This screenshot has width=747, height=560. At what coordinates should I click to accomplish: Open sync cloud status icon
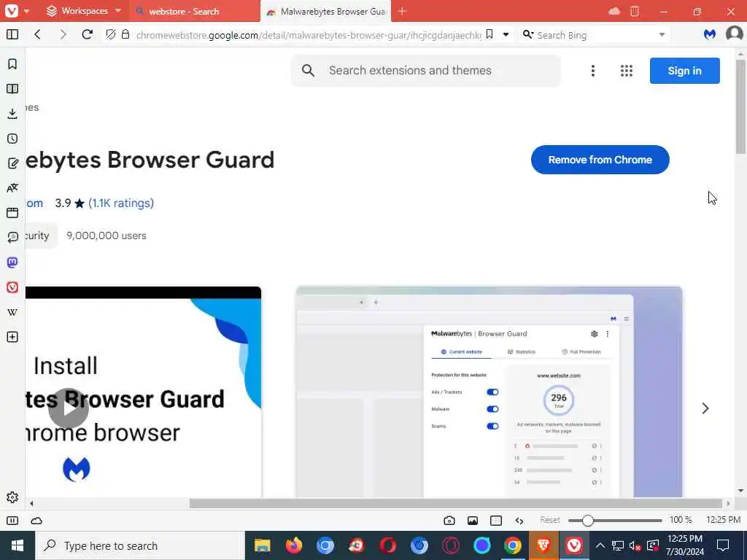(x=36, y=521)
